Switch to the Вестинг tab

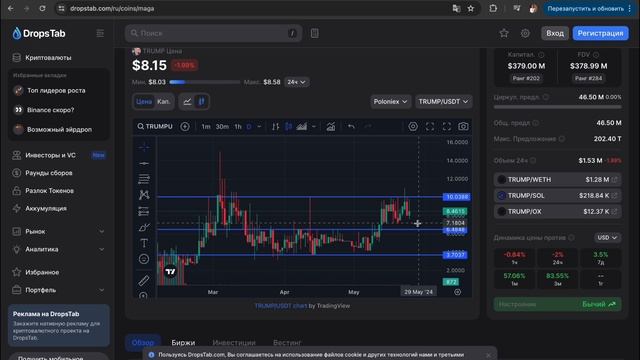(x=287, y=342)
